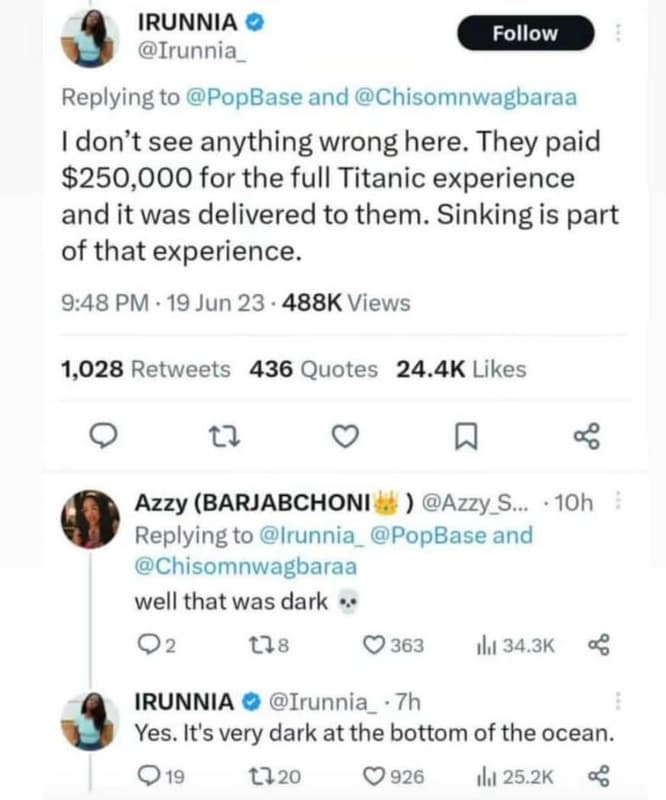Click Irunnia's profile avatar

(x=88, y=31)
